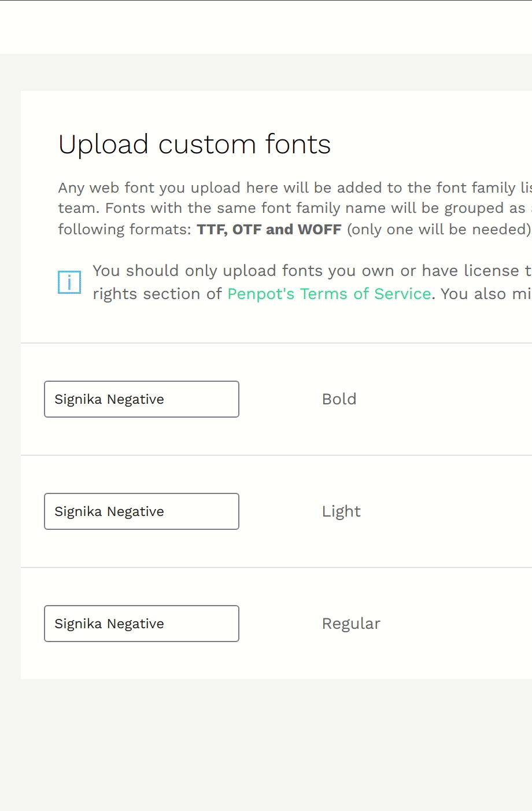Open Penpot's Terms of Service link
Screen dimensions: 532x811
(x=329, y=294)
